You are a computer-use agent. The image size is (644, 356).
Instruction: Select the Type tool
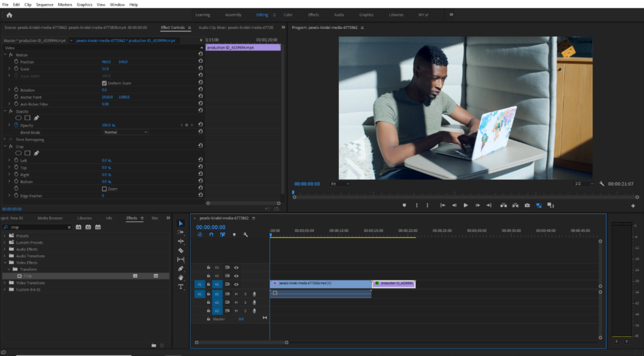pos(181,287)
